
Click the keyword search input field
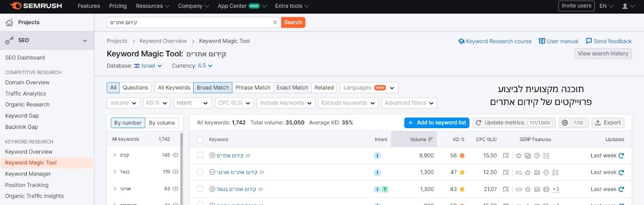189,23
